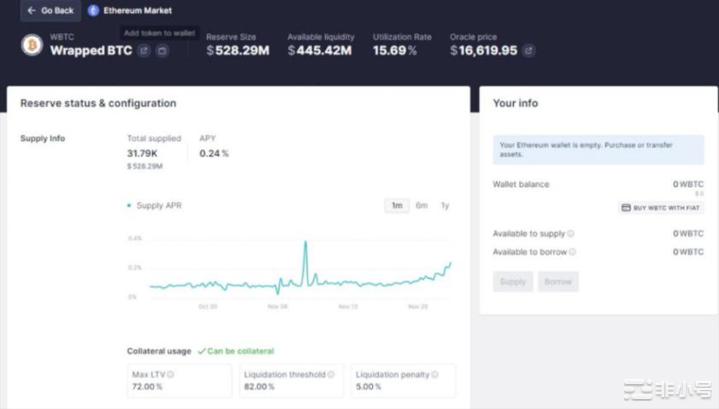Viewport: 719px width, 409px height.
Task: Select the 1m chart range
Action: tap(397, 205)
